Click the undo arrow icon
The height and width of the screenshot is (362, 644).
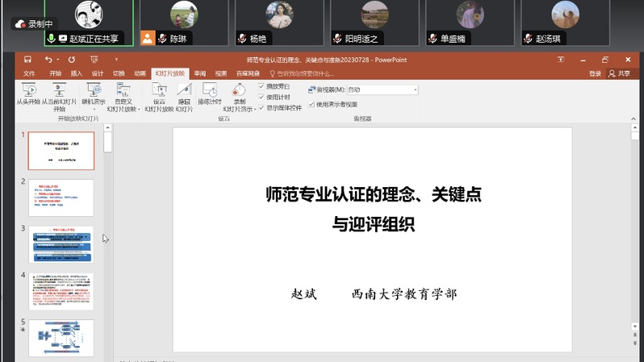[x=48, y=60]
